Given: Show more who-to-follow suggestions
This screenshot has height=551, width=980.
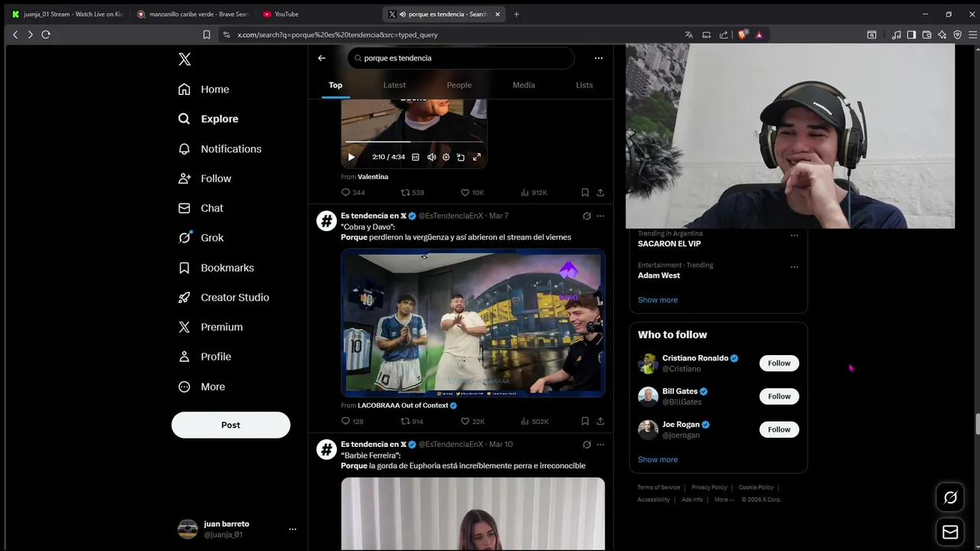Looking at the screenshot, I should tap(658, 460).
